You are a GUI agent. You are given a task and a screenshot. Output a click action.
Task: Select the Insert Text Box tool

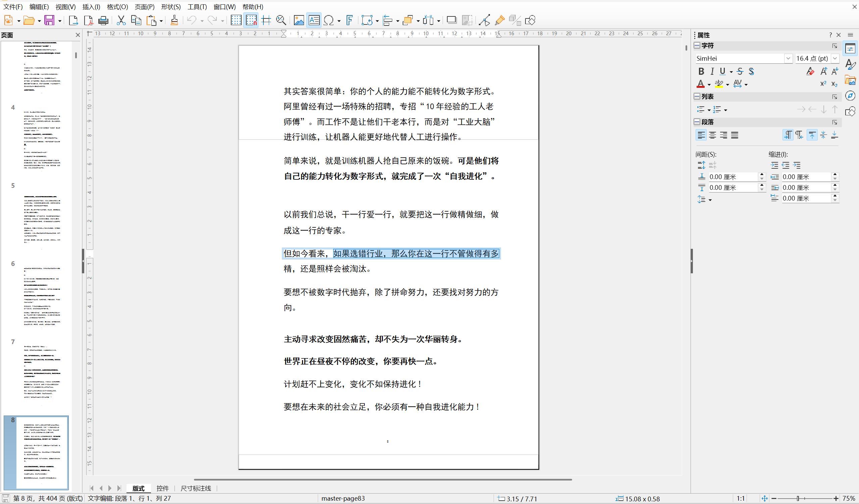(x=314, y=20)
